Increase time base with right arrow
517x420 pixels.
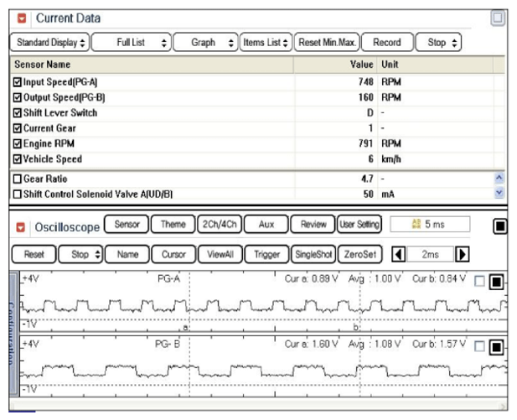click(x=462, y=253)
